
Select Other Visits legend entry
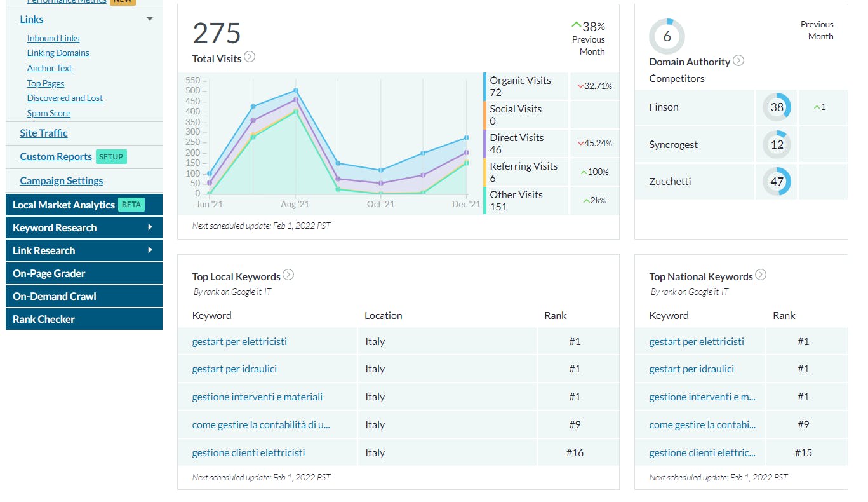[526, 201]
